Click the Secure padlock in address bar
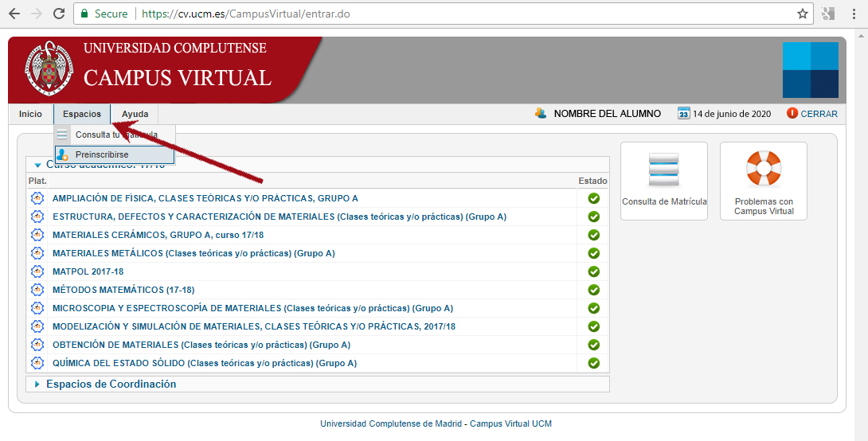Viewport: 868px width, 441px height. (84, 14)
